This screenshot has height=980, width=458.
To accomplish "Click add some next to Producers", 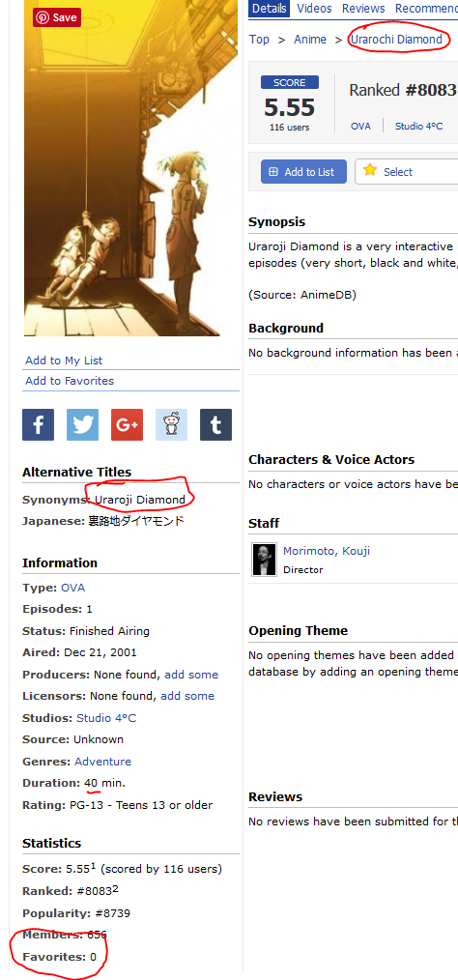I will coord(191,675).
